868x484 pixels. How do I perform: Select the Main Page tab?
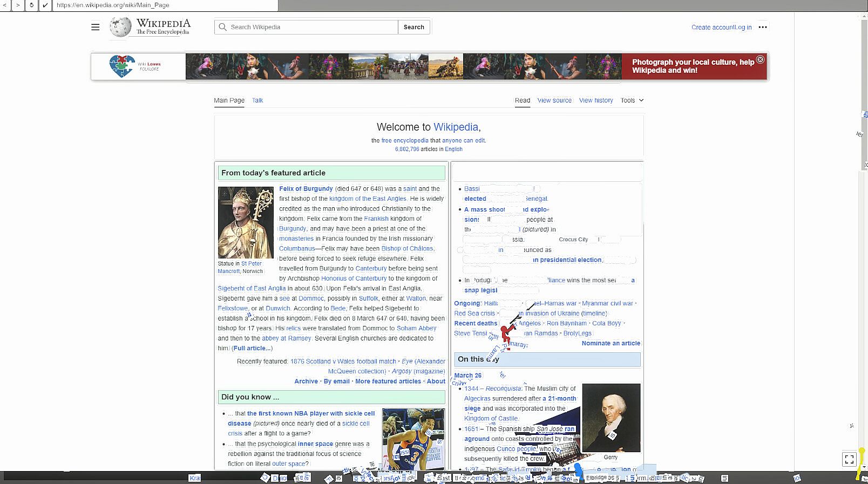(229, 100)
